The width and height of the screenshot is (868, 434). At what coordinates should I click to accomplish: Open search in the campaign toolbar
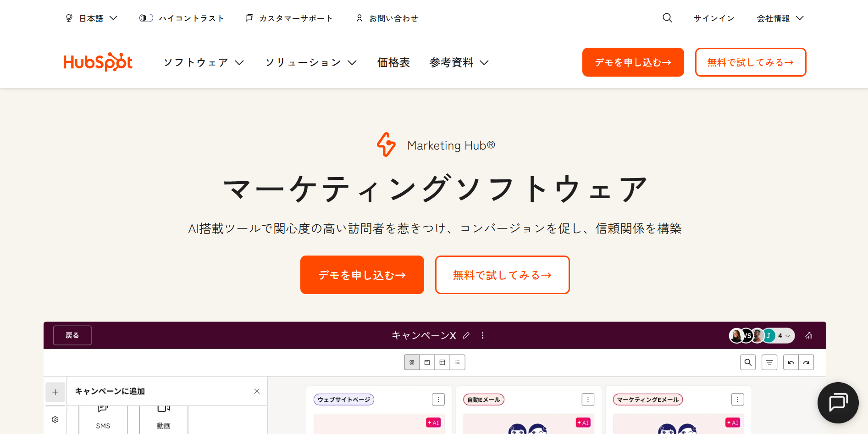tap(748, 362)
